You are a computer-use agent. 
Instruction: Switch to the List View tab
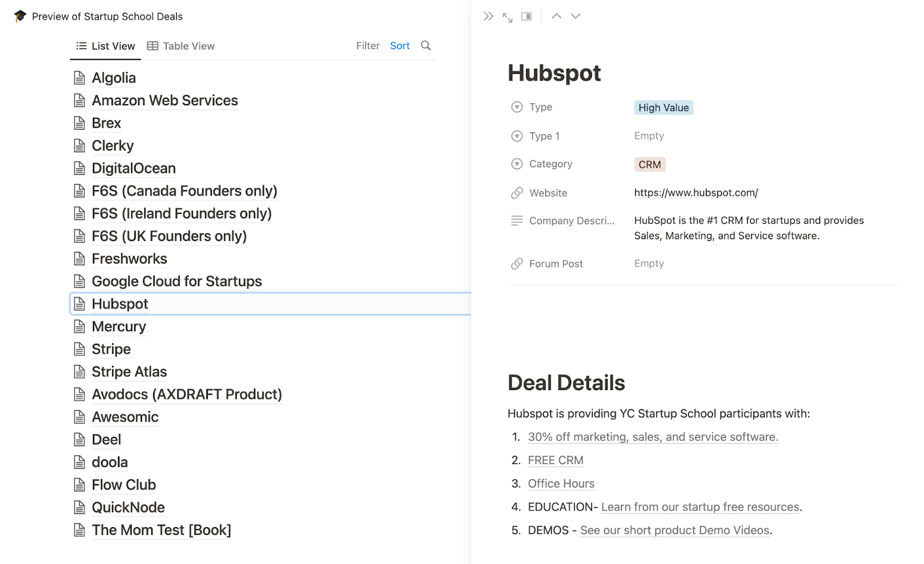tap(106, 46)
